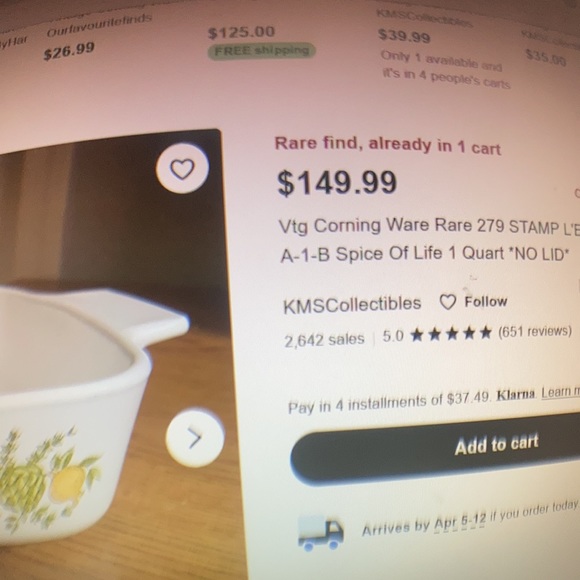Image resolution: width=580 pixels, height=580 pixels.
Task: Open the $26.99 Ourfavouritefinds listing
Action: 69,51
